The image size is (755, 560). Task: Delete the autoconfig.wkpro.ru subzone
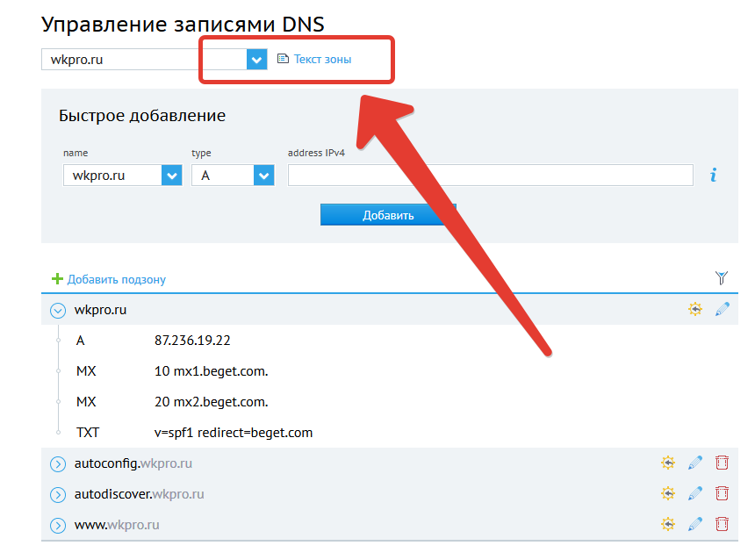point(722,463)
